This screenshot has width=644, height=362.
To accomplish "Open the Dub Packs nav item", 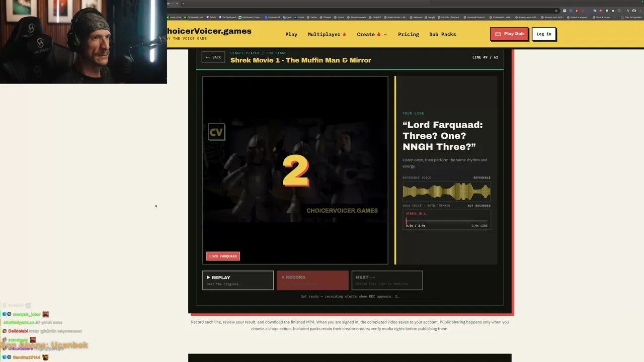I will (x=443, y=34).
